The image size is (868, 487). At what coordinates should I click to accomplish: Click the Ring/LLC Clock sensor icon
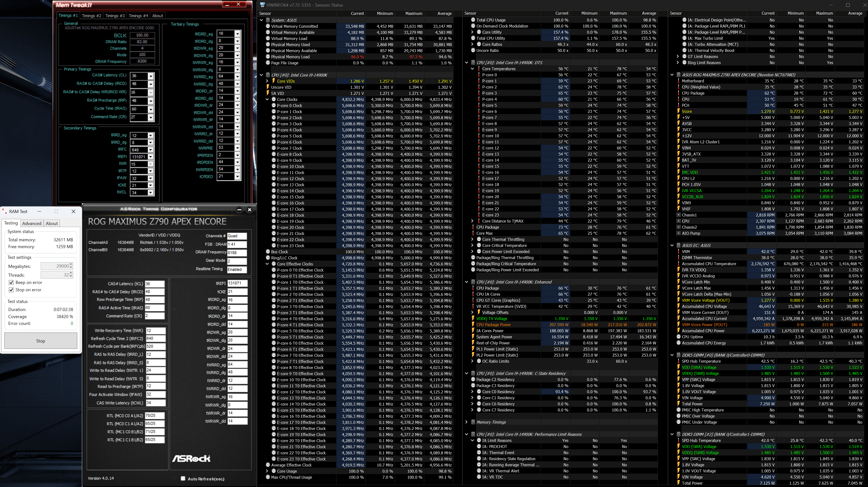tap(268, 258)
